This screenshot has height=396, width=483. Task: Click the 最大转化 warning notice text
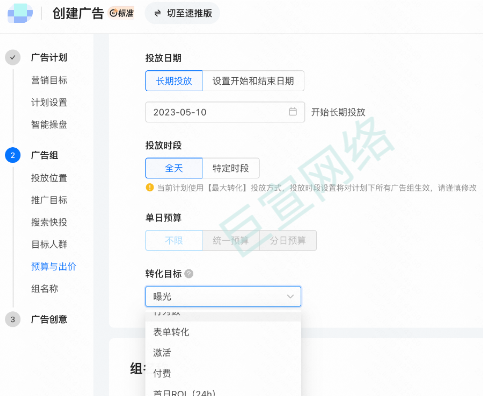(317, 188)
